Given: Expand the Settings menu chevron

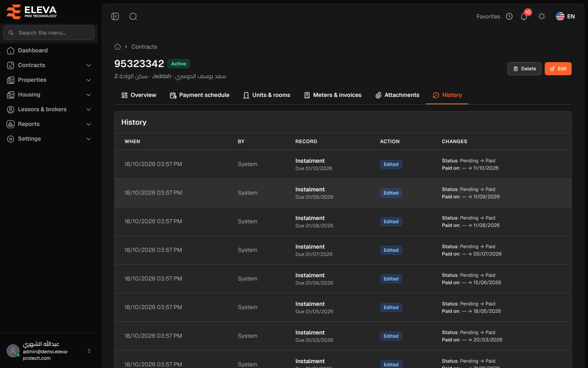Looking at the screenshot, I should [89, 139].
